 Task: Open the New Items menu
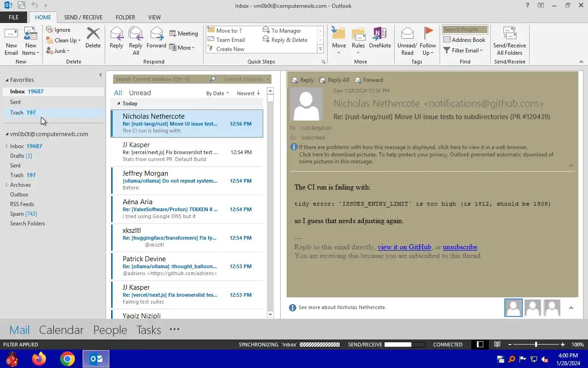tap(30, 41)
